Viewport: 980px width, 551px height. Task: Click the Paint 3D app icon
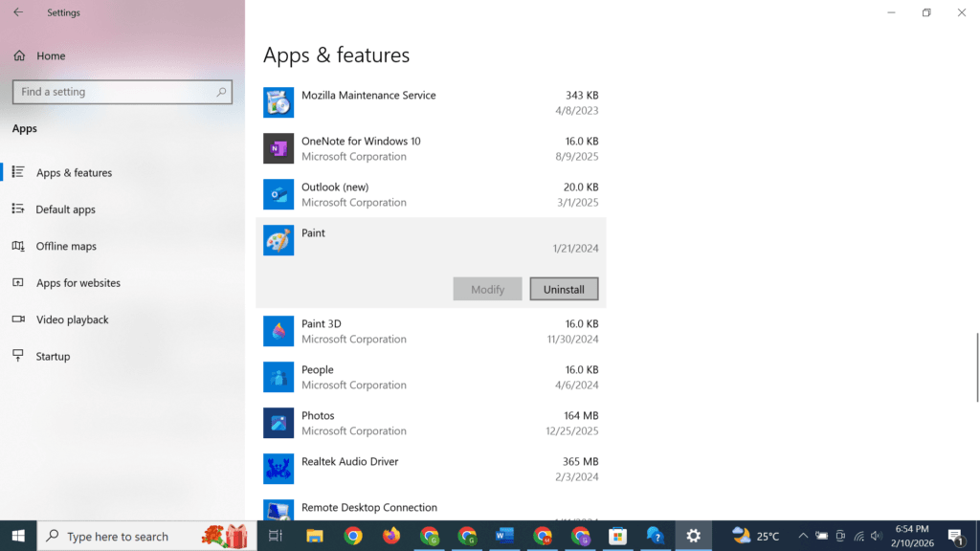278,331
